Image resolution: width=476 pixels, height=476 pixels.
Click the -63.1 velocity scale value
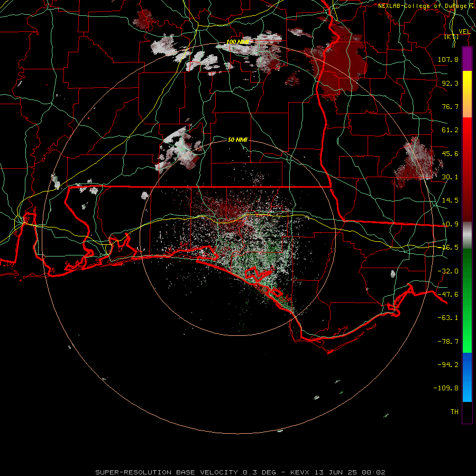(448, 318)
